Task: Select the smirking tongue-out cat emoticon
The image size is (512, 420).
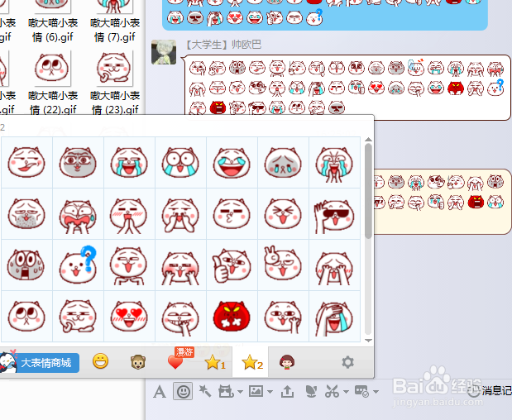Action: (x=26, y=162)
